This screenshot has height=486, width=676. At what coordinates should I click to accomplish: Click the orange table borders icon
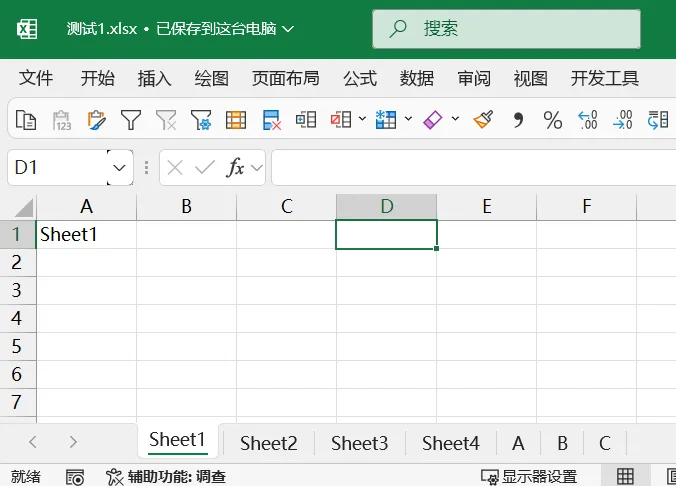(x=236, y=120)
